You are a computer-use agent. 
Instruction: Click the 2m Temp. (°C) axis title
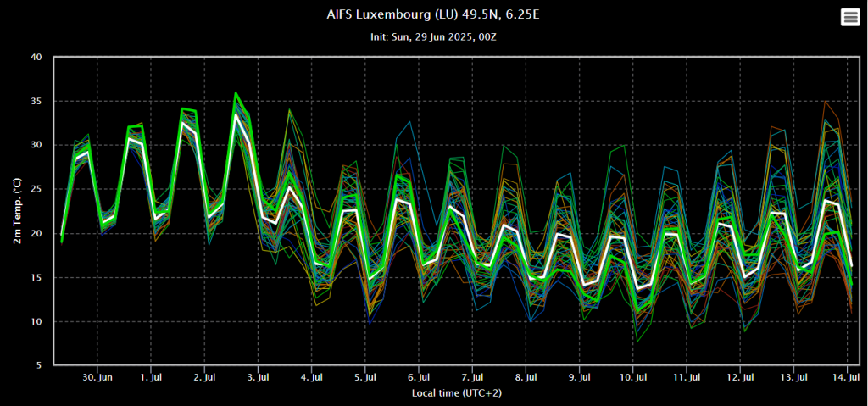[16, 212]
